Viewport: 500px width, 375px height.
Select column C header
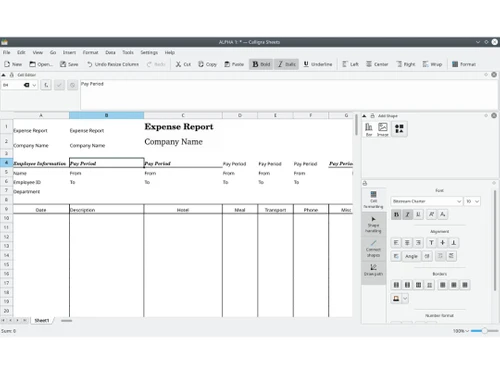(x=183, y=115)
